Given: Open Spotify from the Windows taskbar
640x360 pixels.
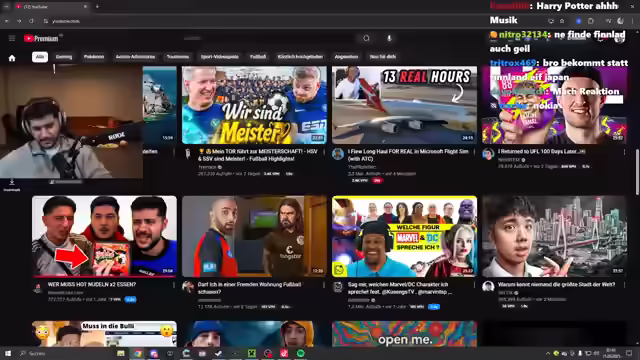Looking at the screenshot, I should pos(301,353).
